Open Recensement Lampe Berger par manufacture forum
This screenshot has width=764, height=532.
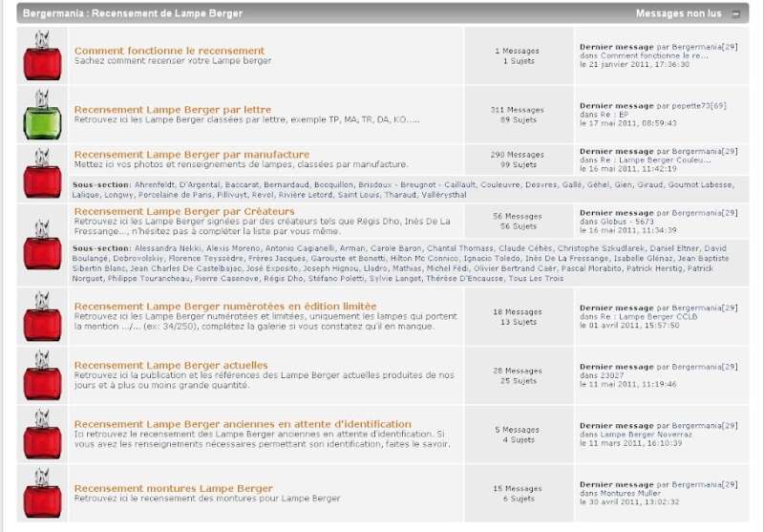[191, 154]
